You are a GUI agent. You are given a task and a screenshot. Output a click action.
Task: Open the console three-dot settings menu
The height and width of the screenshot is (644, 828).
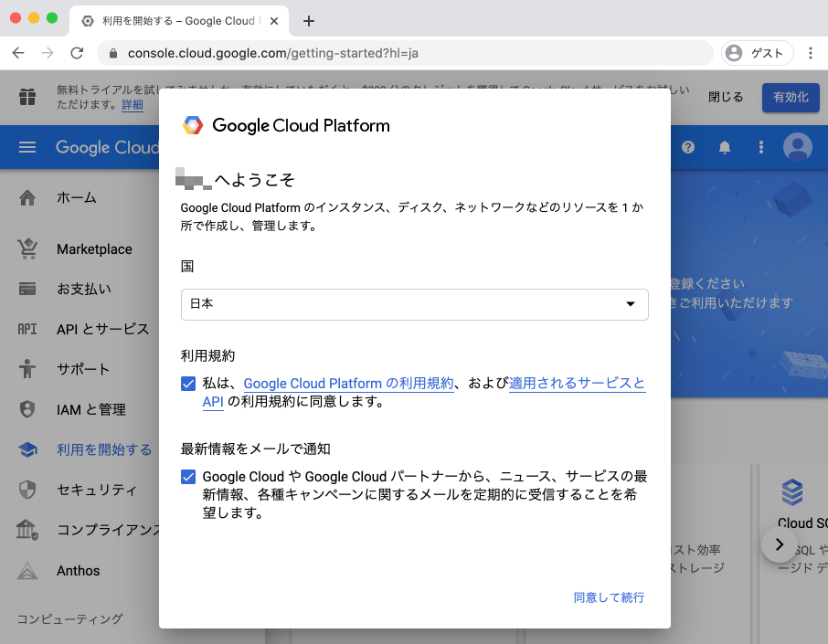761,147
